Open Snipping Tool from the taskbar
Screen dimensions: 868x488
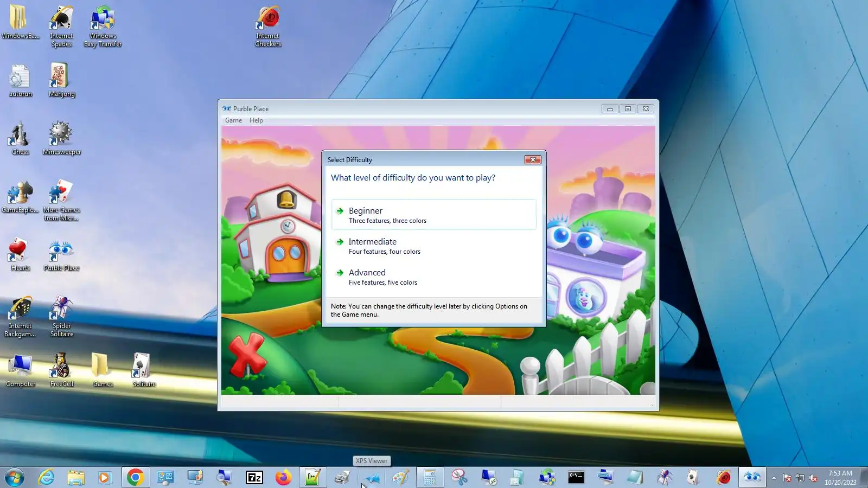coord(459,477)
